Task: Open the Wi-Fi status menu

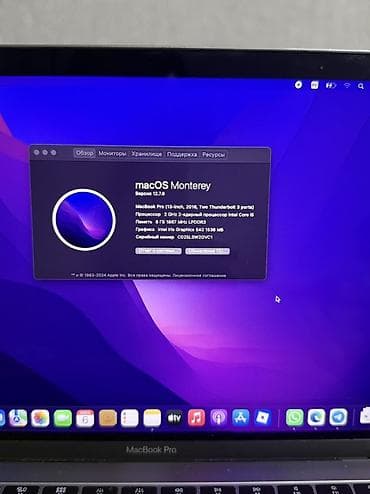Action: [347, 85]
